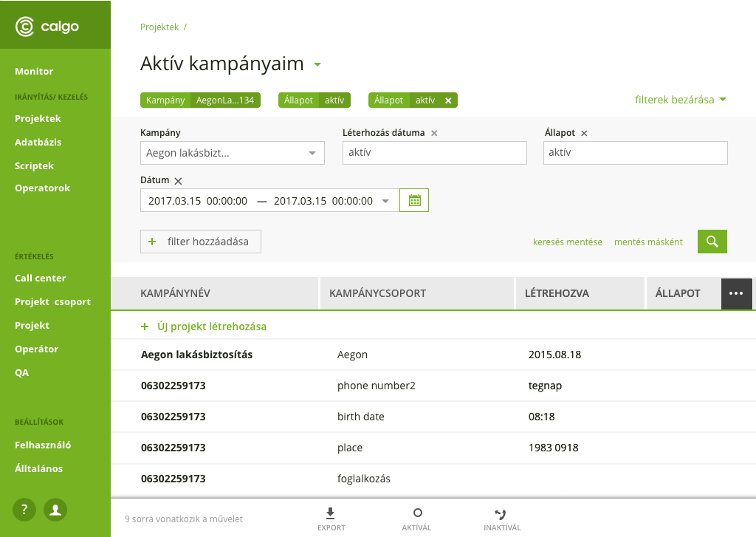Screen dimensions: 756x537
Task: Click the Aktivál circle icon
Action: 417,513
